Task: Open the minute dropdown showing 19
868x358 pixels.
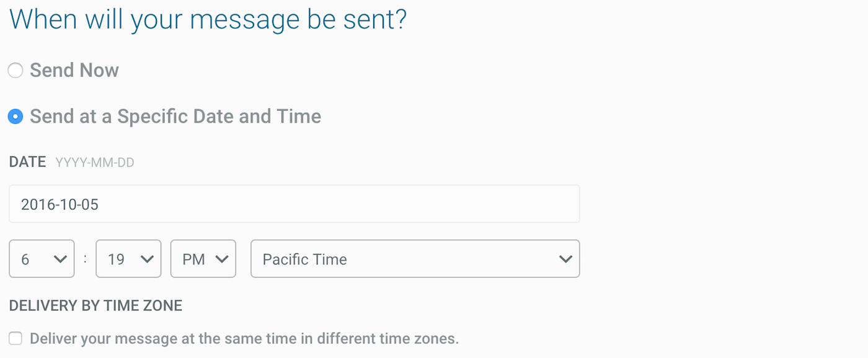Action: [128, 259]
